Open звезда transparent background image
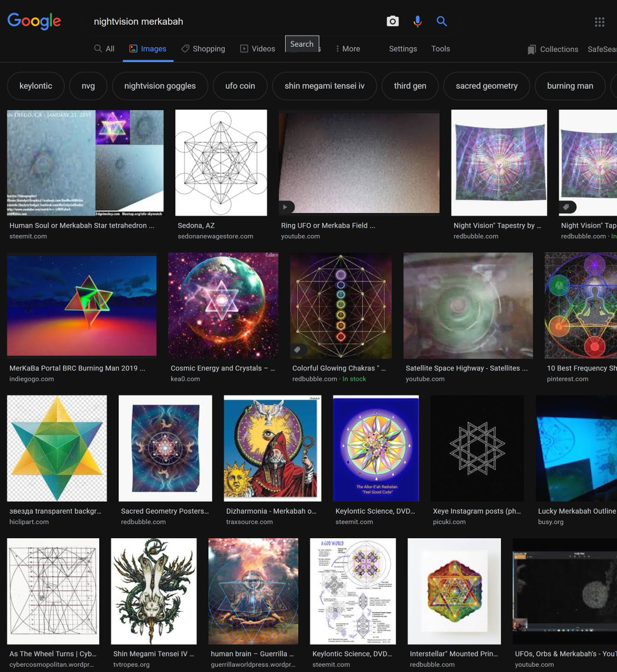The height and width of the screenshot is (672, 617). [57, 448]
